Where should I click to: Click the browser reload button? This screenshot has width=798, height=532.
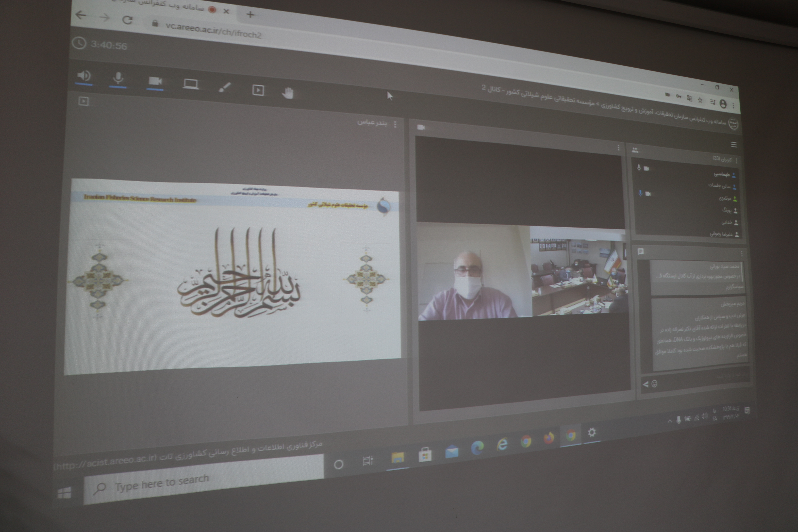[x=127, y=20]
